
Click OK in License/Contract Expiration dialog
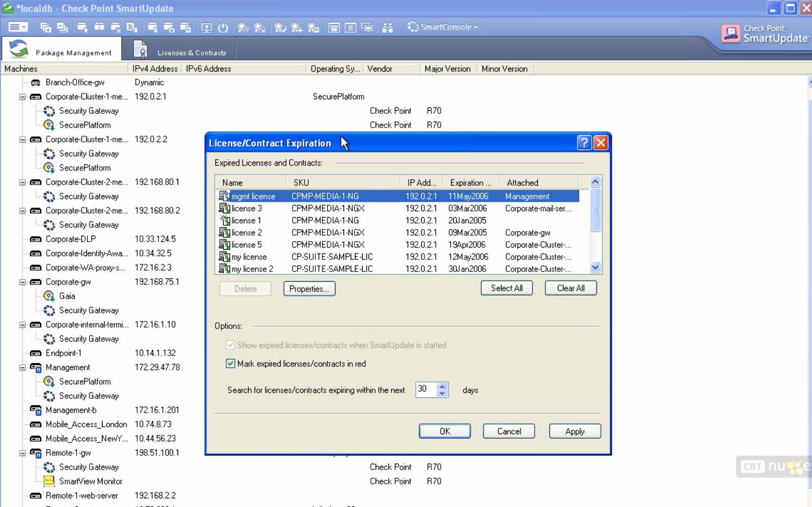click(445, 431)
